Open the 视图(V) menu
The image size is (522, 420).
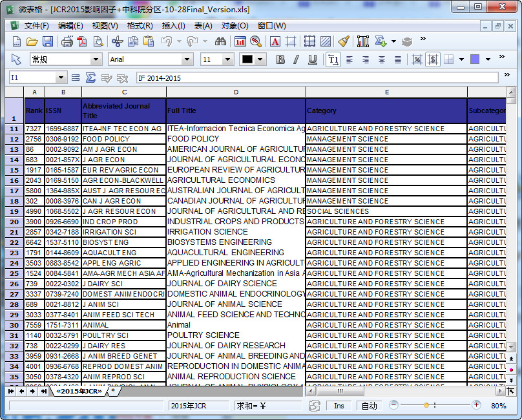[x=105, y=26]
